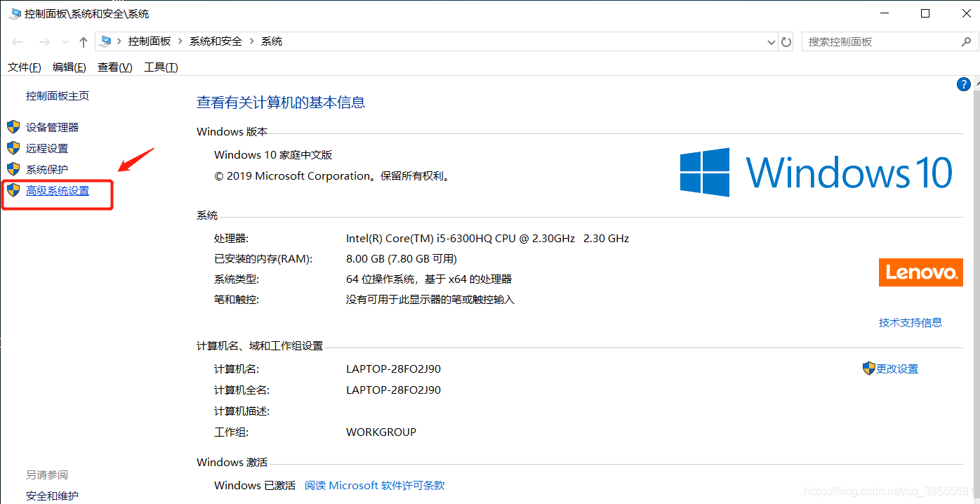The height and width of the screenshot is (504, 980).
Task: Click shield icon next to 更改设置
Action: click(x=869, y=369)
